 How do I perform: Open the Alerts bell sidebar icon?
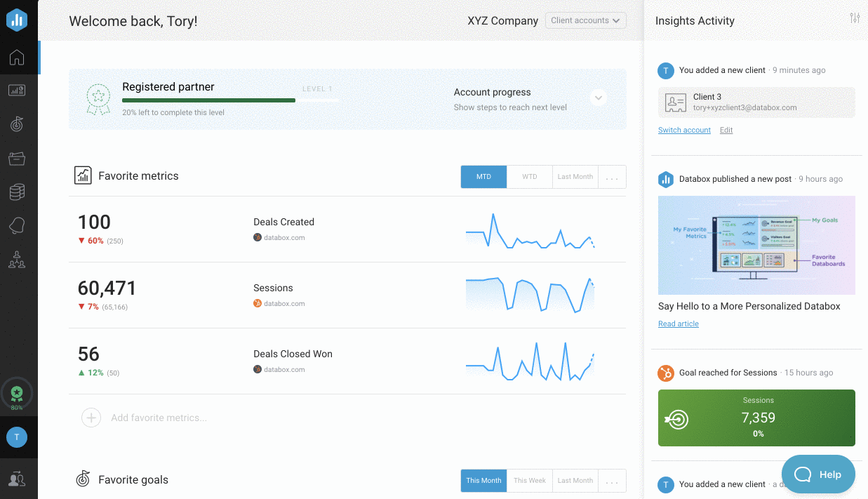point(17,225)
